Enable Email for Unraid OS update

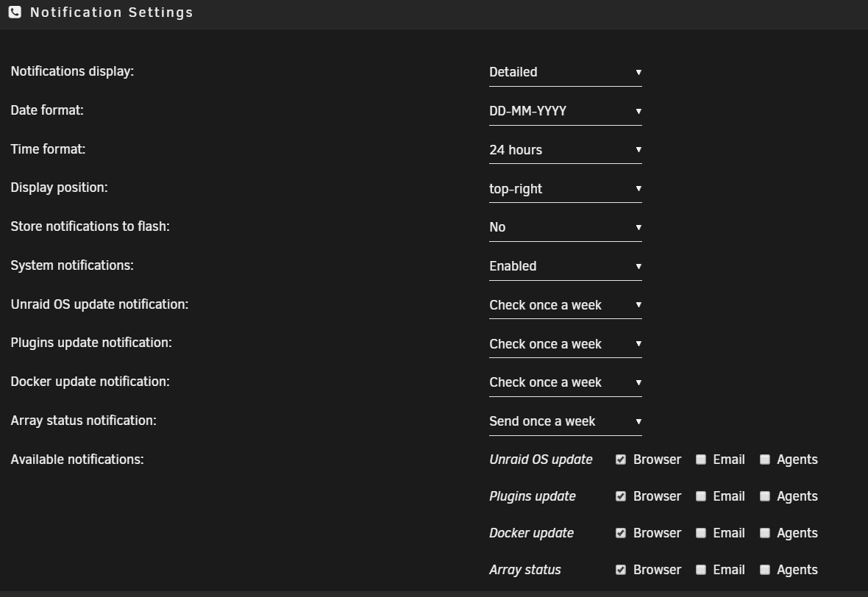coord(701,459)
